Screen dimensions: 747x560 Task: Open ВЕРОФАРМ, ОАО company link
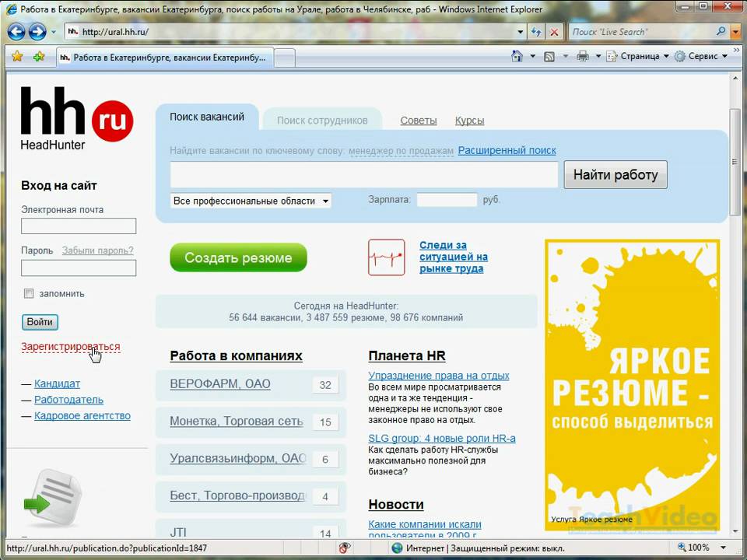[220, 383]
